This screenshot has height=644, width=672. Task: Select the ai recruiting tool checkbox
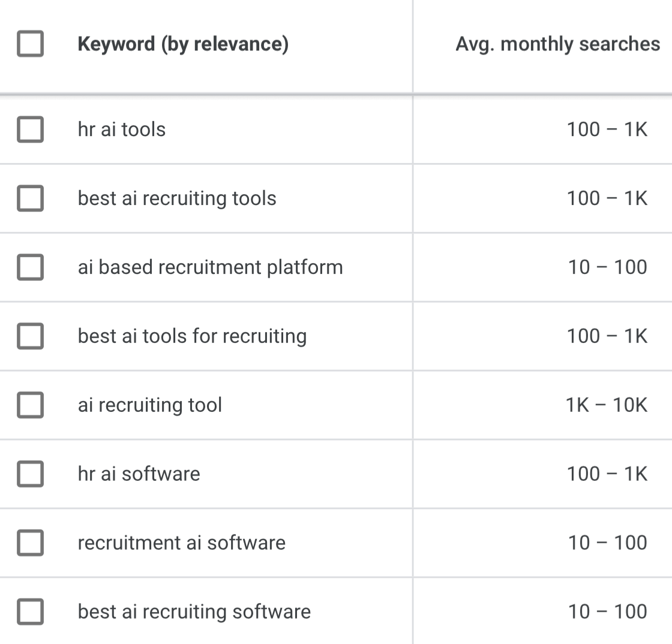click(x=30, y=405)
